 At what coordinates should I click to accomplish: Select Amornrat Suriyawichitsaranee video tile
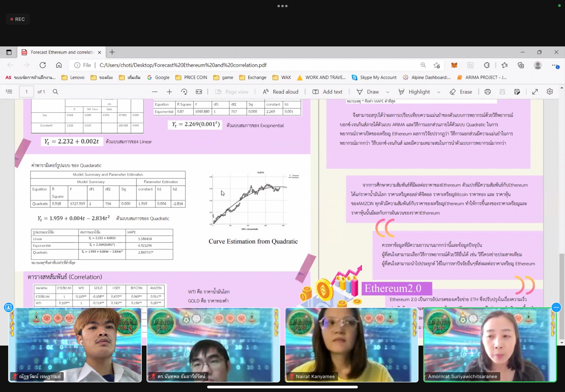490,345
